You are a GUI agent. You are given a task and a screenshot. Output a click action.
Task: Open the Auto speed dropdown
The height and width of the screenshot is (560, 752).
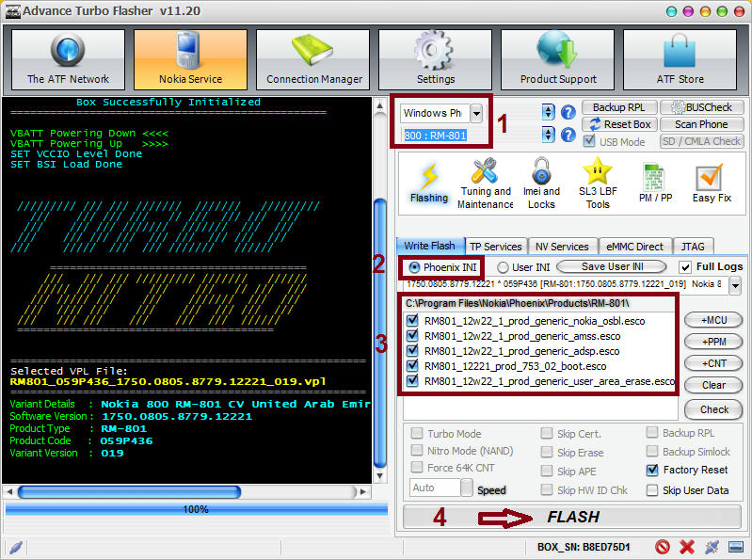pos(467,488)
